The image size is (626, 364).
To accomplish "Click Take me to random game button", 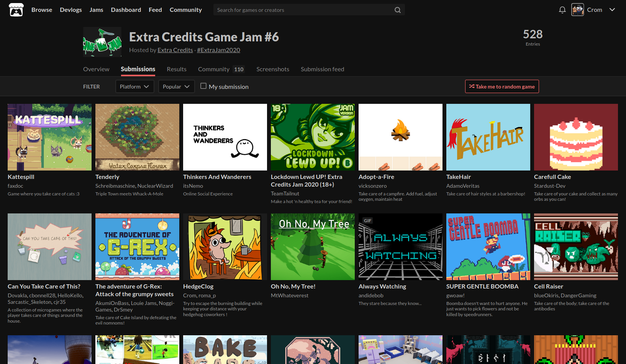I will [502, 87].
